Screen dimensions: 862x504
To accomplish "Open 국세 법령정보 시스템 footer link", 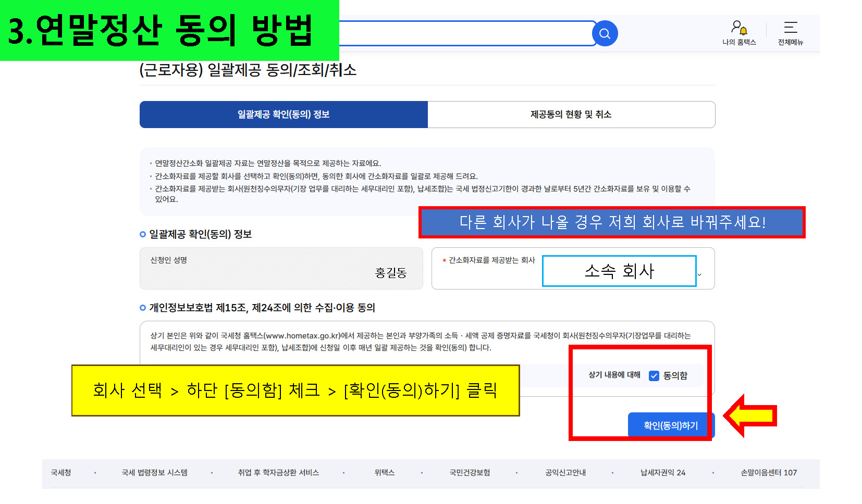I will click(x=154, y=473).
